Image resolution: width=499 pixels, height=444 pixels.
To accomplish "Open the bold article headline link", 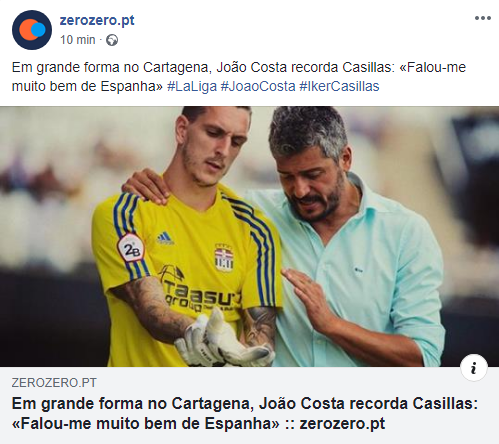I will click(x=245, y=414).
